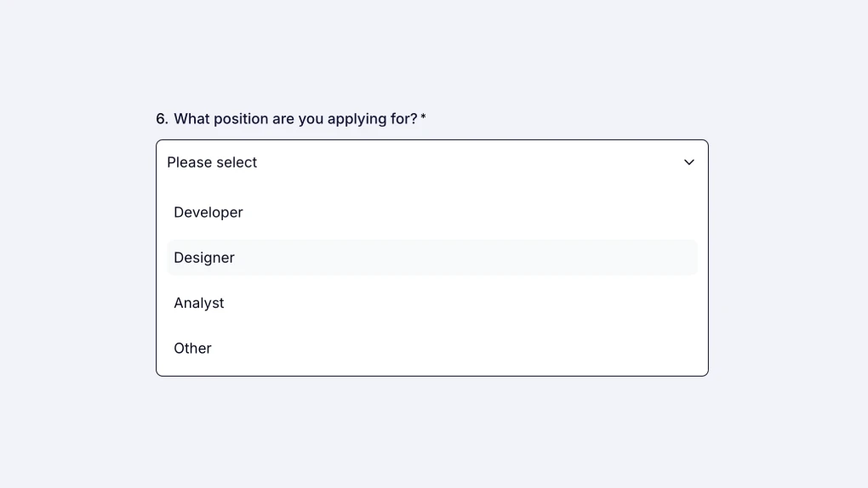
Task: Click the dropdown chevron arrow icon
Action: coord(689,162)
